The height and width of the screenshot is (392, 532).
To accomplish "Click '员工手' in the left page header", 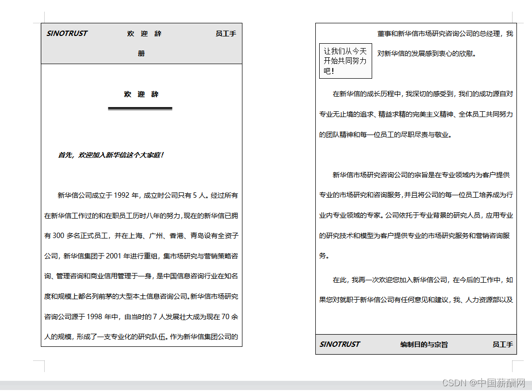I will click(225, 34).
